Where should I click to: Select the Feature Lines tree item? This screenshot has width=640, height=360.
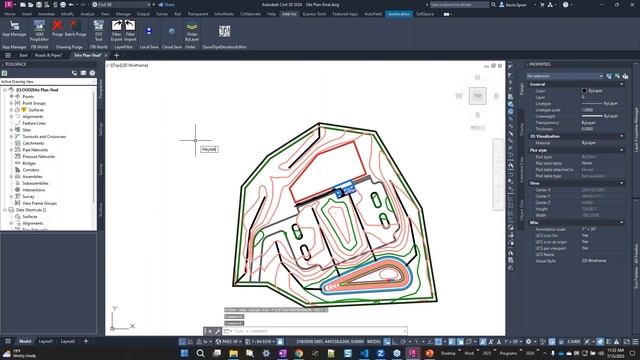pos(34,123)
